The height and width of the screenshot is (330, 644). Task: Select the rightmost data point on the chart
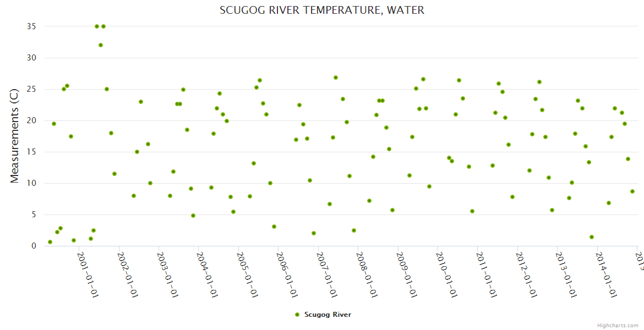[632, 191]
